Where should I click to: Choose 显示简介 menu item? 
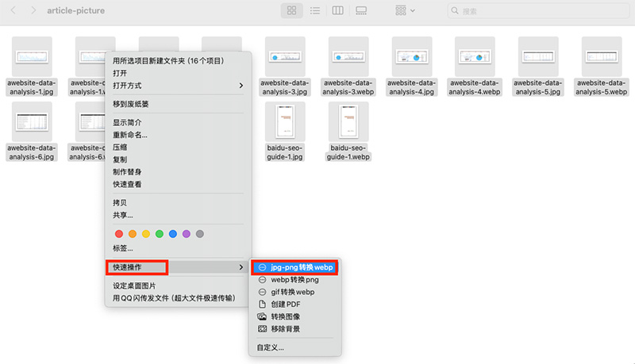178,123
